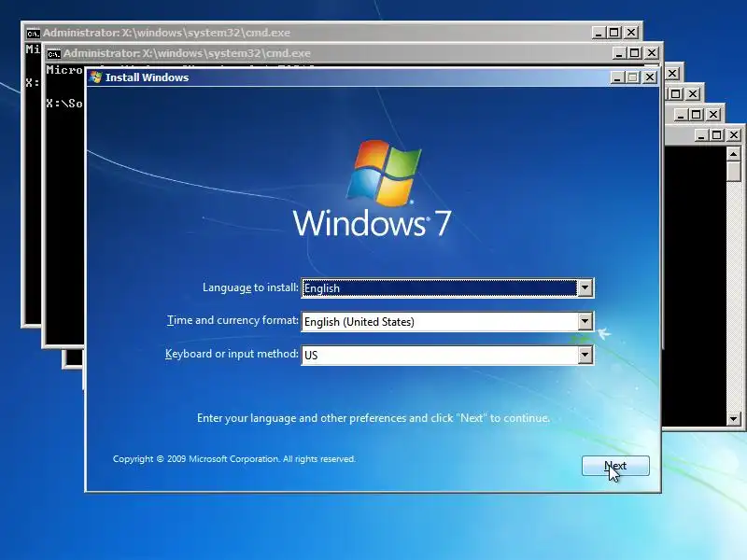Minimize the frontmost right-side console window
Image resolution: width=747 pixels, height=560 pixels.
(x=701, y=135)
